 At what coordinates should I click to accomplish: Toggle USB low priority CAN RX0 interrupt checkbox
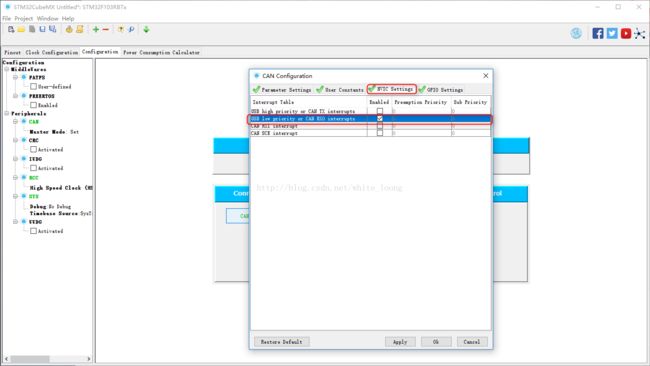click(x=380, y=119)
